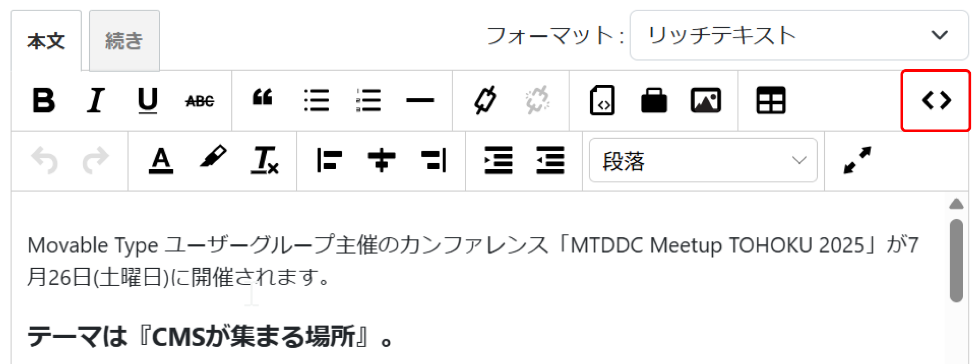Viewport: 980px width, 364px height.
Task: Toggle fullscreen editor mode
Action: coord(857,161)
